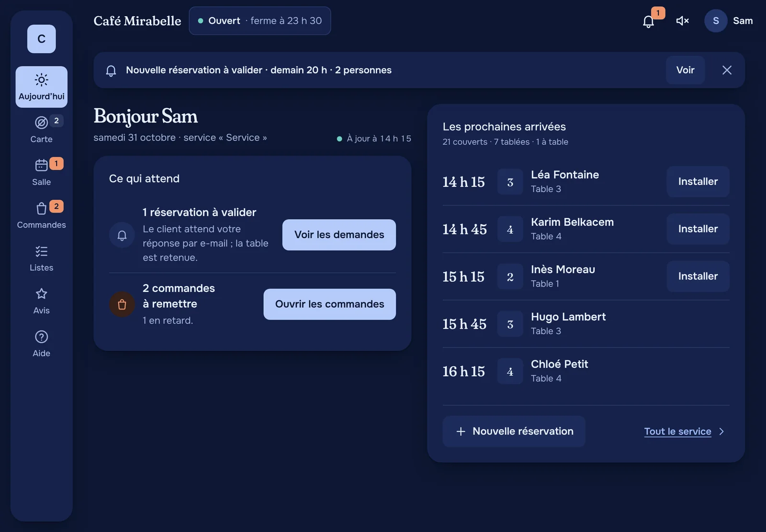Click the '1 en retard.' note
Viewport: 766px width, 532px height.
tap(168, 321)
